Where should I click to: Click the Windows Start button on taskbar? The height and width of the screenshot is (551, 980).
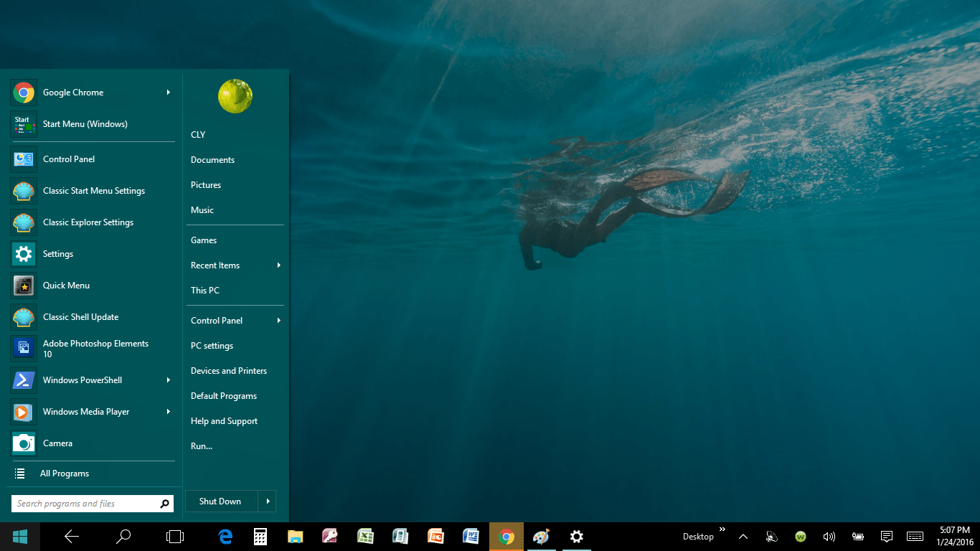19,537
